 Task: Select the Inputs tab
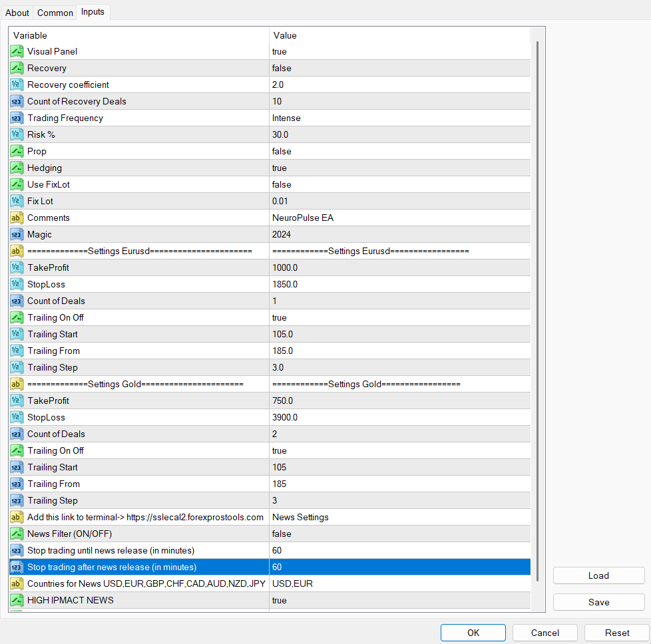pyautogui.click(x=93, y=12)
